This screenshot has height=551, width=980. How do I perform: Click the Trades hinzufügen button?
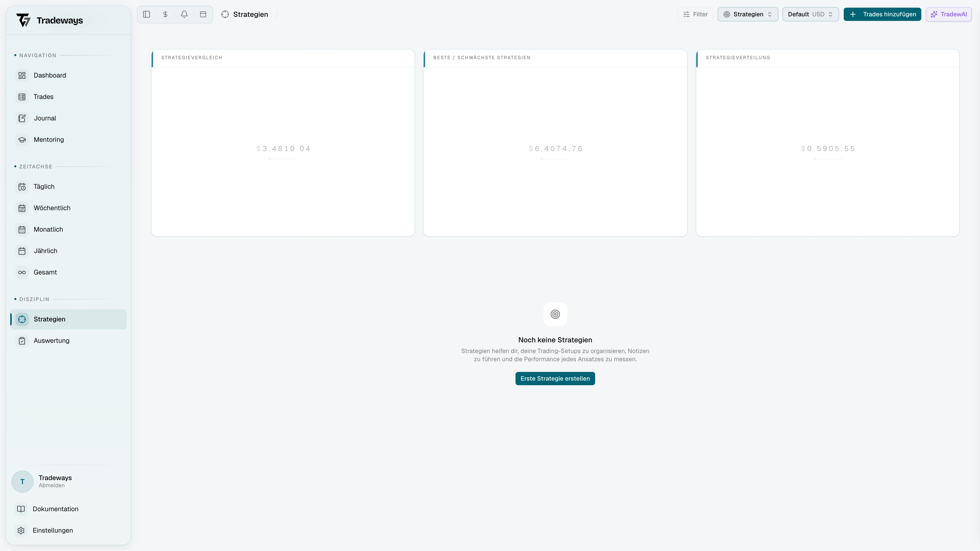click(x=882, y=14)
